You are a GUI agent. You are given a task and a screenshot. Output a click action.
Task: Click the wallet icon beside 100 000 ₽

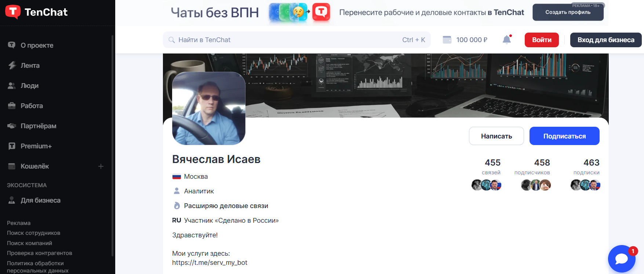(x=447, y=40)
